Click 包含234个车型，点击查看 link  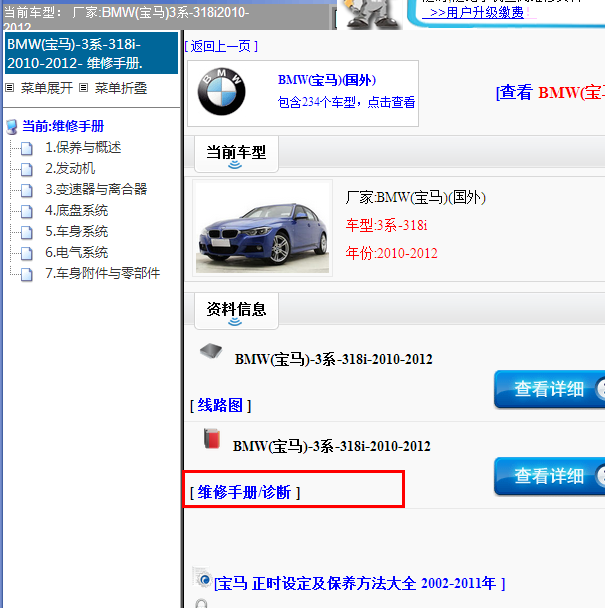(346, 102)
